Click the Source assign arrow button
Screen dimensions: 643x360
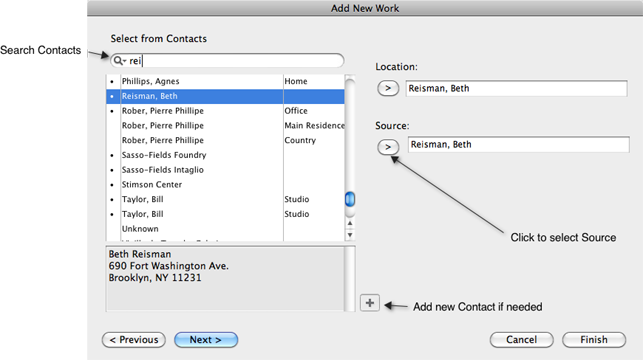[388, 147]
